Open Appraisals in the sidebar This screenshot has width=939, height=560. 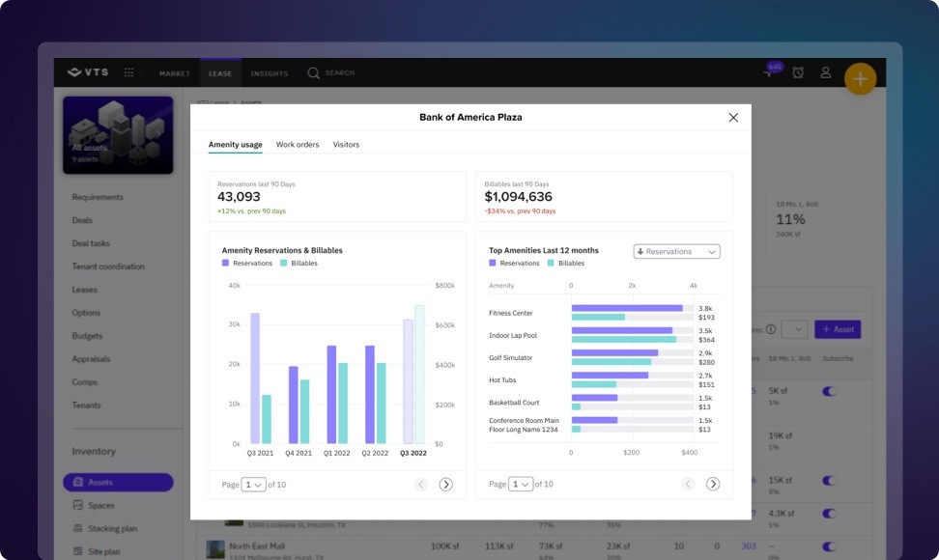[92, 359]
